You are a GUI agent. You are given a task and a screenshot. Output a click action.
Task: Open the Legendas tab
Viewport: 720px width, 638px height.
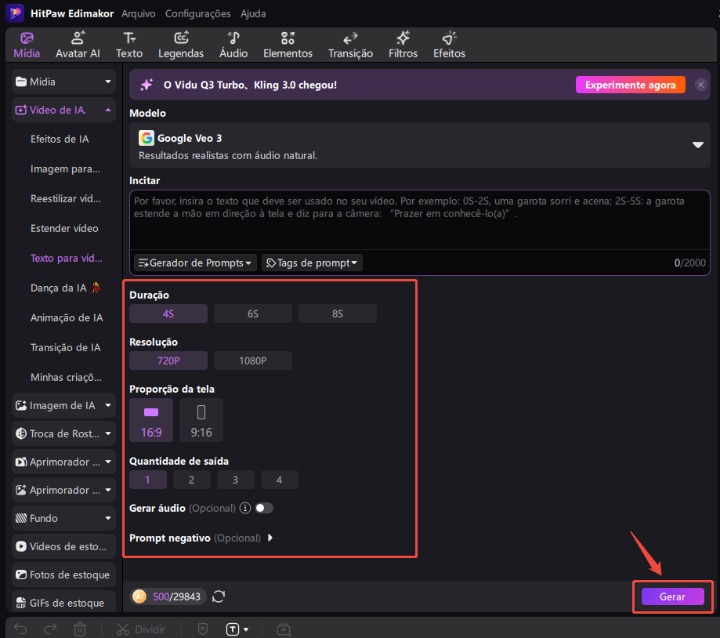click(180, 45)
